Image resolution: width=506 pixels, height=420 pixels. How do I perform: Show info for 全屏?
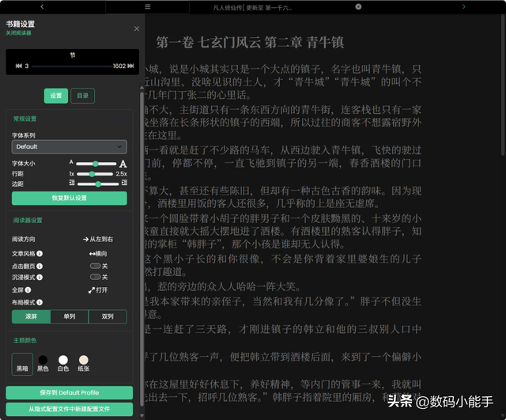(28, 290)
